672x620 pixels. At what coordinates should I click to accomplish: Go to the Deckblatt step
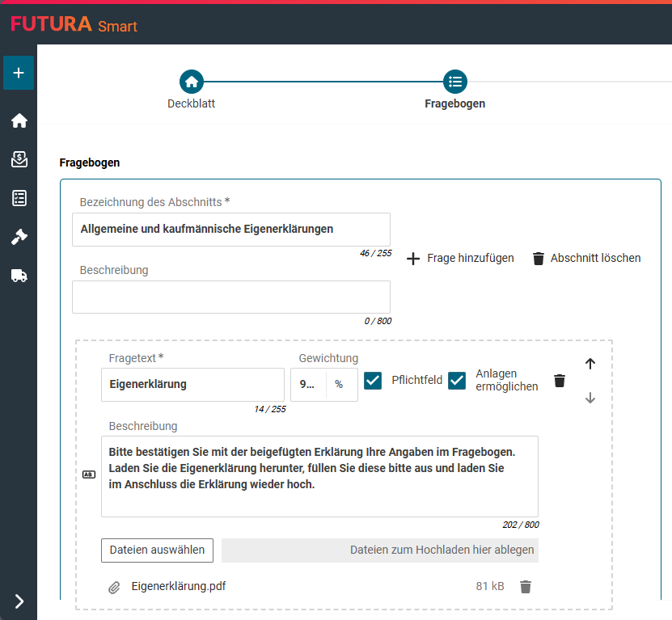[192, 82]
